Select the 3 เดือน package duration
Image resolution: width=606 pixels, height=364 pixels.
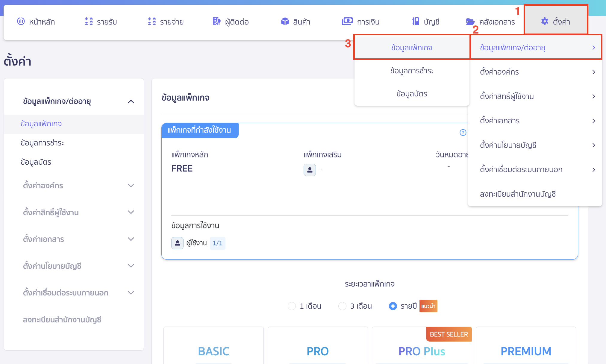click(x=342, y=306)
